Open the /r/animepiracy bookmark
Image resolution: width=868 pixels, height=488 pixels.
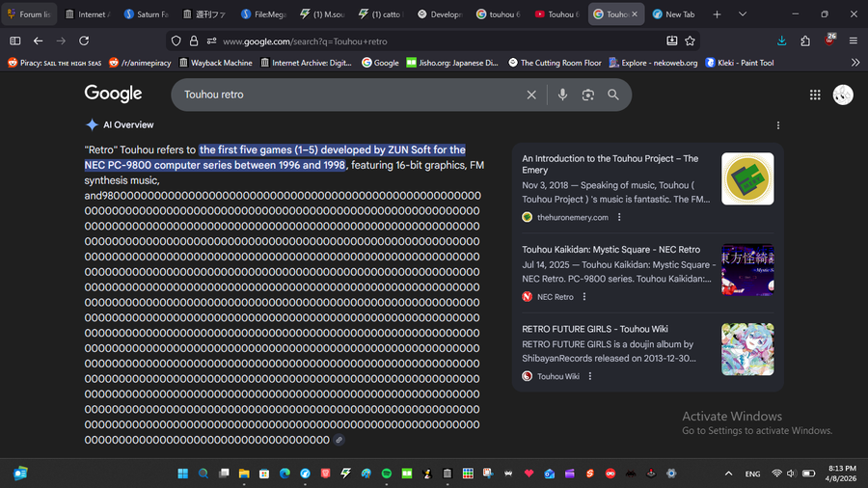pos(140,63)
